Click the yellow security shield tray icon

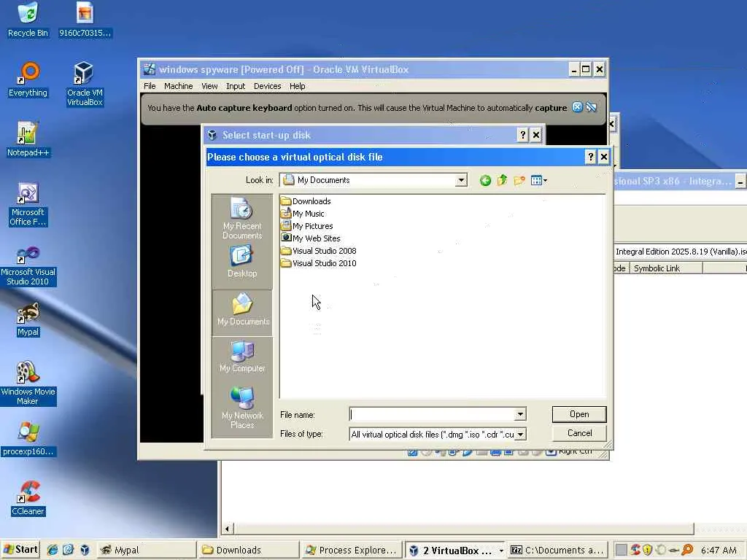(647, 550)
